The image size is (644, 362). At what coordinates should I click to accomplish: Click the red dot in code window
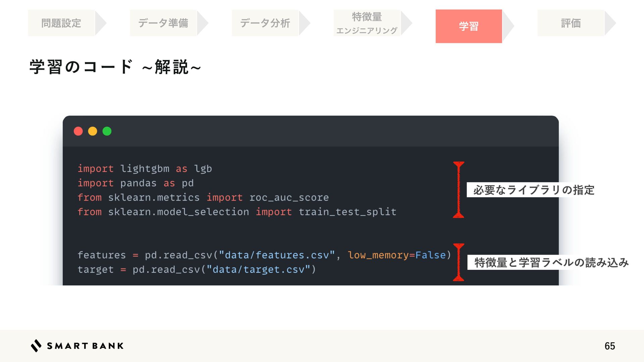click(78, 131)
